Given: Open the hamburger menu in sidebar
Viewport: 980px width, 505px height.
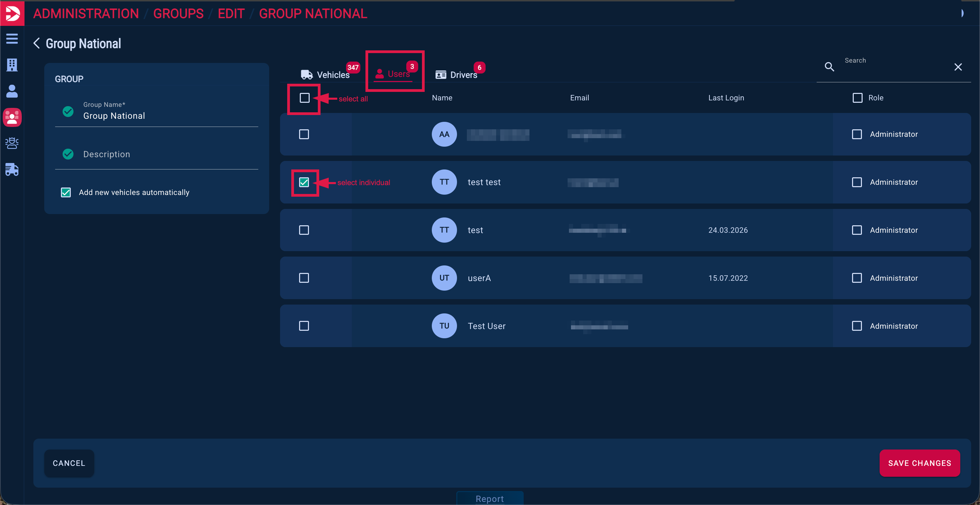Looking at the screenshot, I should click(x=12, y=38).
